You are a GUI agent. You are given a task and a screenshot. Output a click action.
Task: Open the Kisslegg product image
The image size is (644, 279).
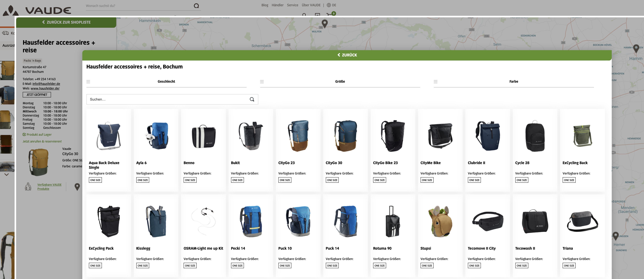tap(156, 221)
